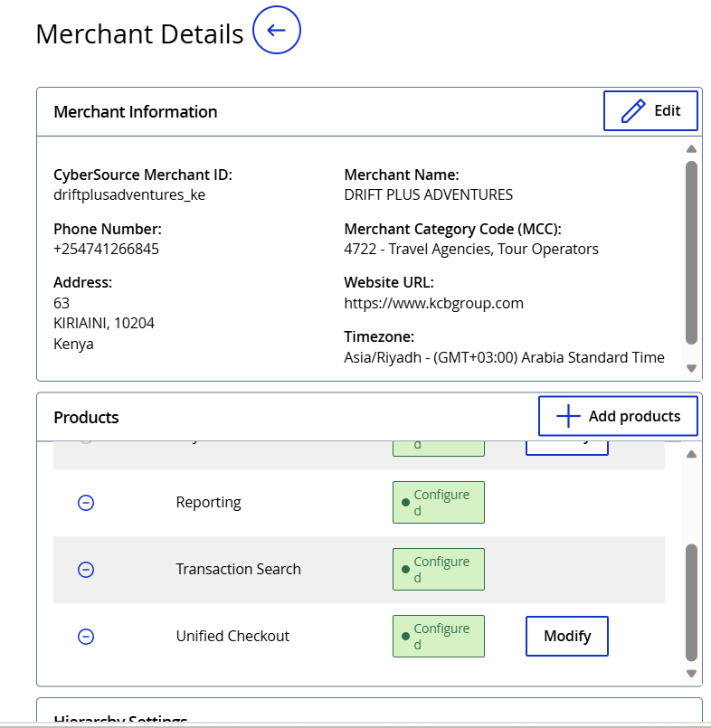Click the minus icon beside Transaction Search

[86, 569]
